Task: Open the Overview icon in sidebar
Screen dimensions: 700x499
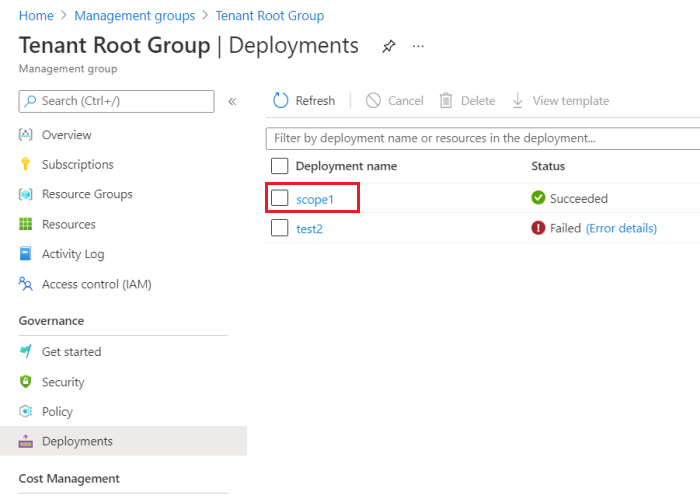Action: click(x=26, y=135)
